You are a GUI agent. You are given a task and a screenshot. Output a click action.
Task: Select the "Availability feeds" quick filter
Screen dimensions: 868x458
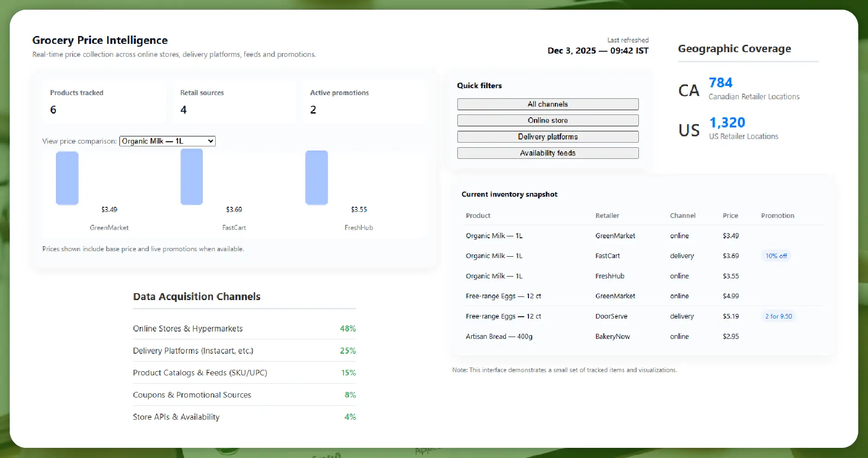click(547, 153)
